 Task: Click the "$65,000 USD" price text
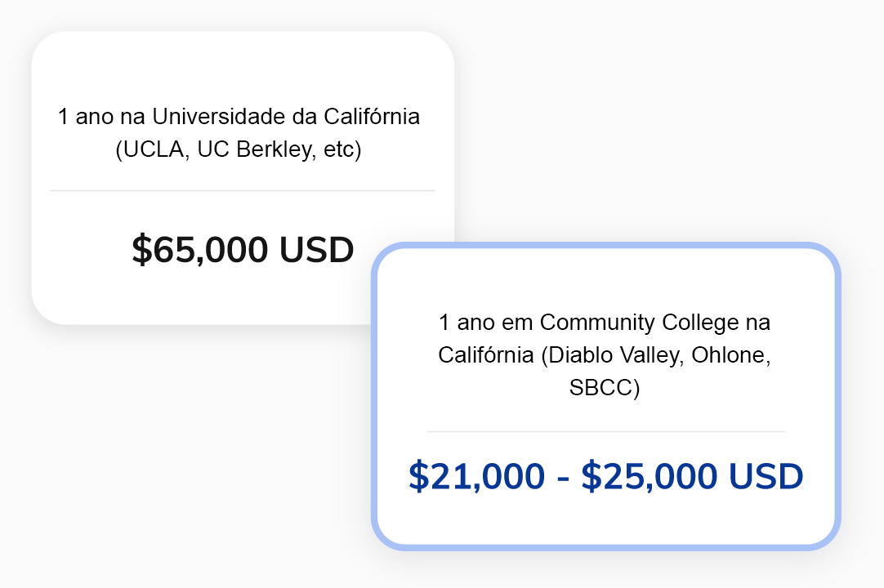click(x=242, y=250)
